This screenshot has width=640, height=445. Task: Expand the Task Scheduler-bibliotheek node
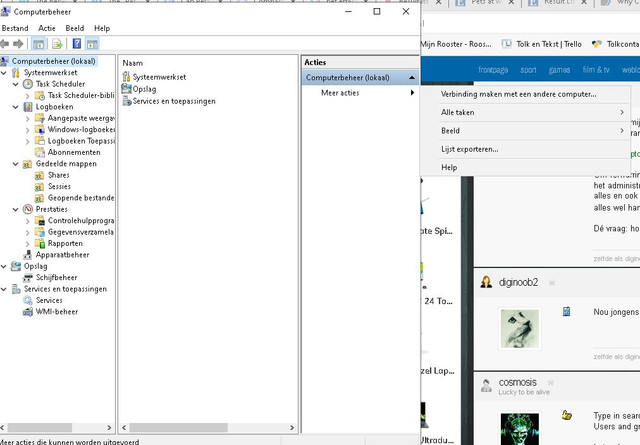27,96
